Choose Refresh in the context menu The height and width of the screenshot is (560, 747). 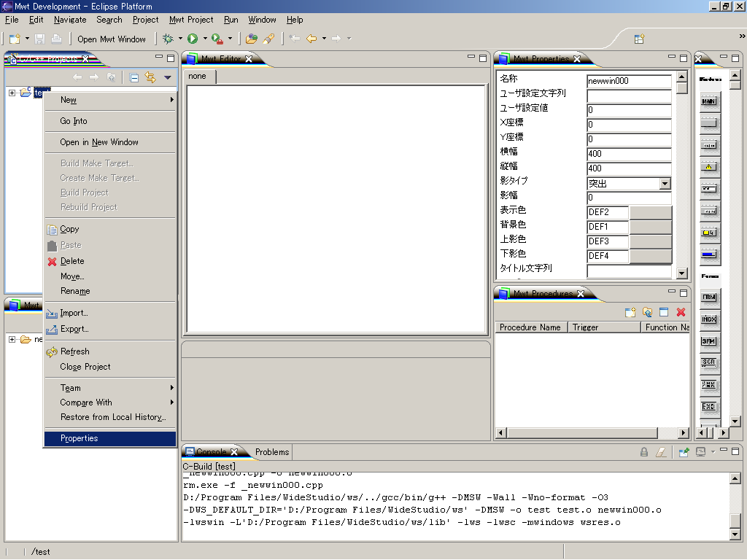point(110,351)
